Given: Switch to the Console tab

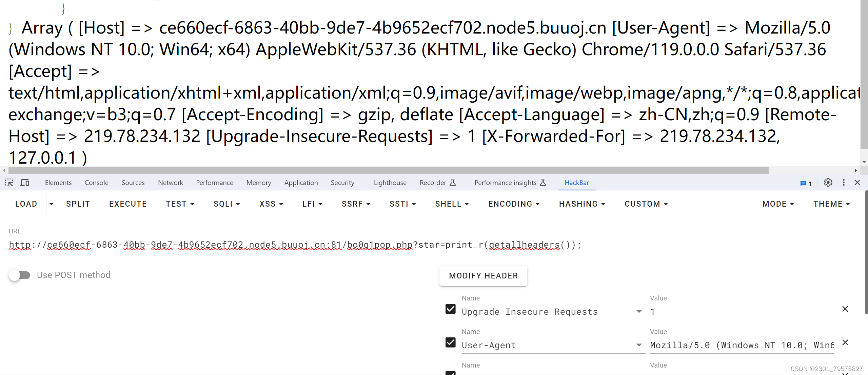Looking at the screenshot, I should tap(96, 183).
